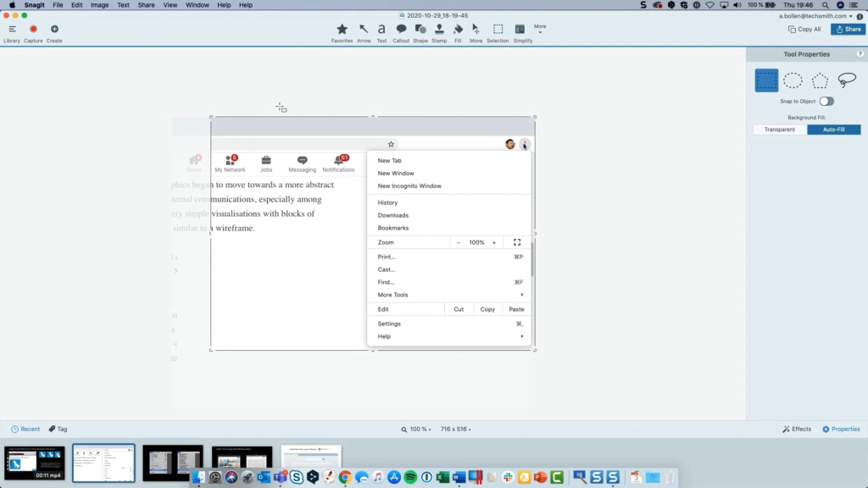The width and height of the screenshot is (868, 488).
Task: Open the Library panel
Action: [12, 33]
